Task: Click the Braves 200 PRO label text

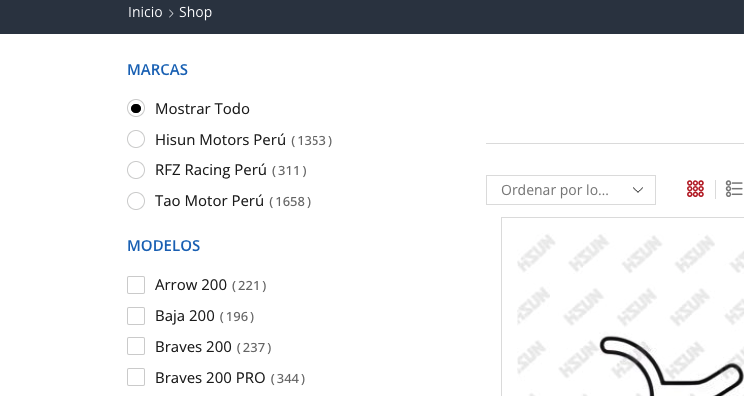Action: [x=210, y=378]
